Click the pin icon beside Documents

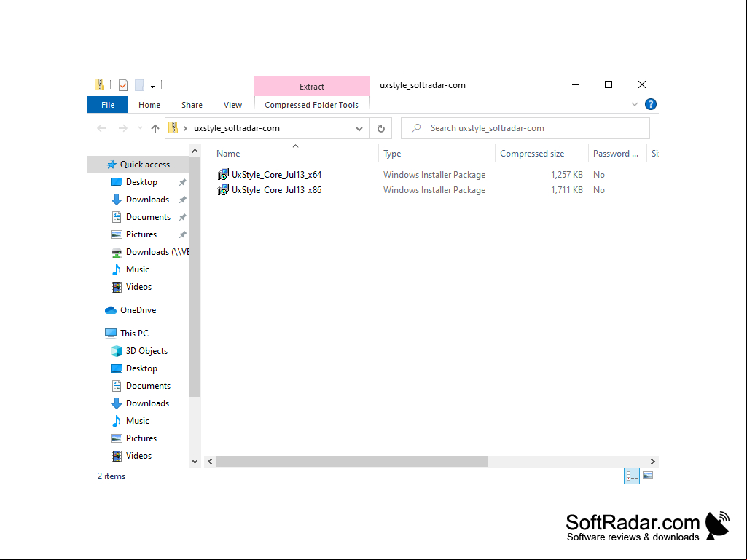click(x=182, y=217)
